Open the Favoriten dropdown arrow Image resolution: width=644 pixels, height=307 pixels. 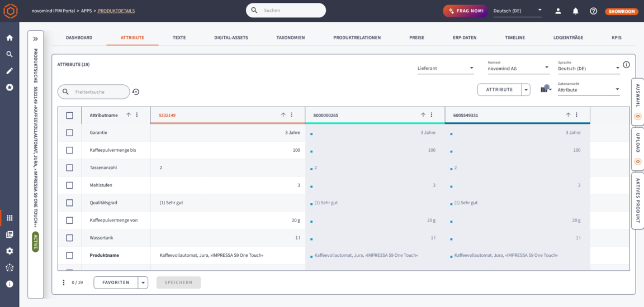pos(144,283)
